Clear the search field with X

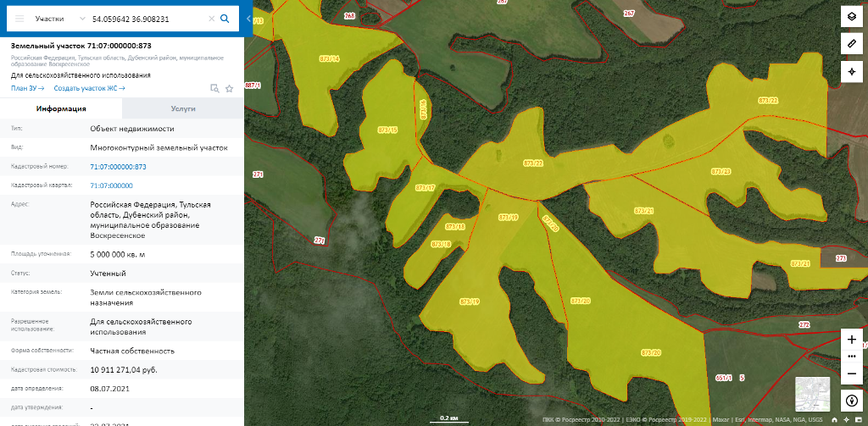211,18
